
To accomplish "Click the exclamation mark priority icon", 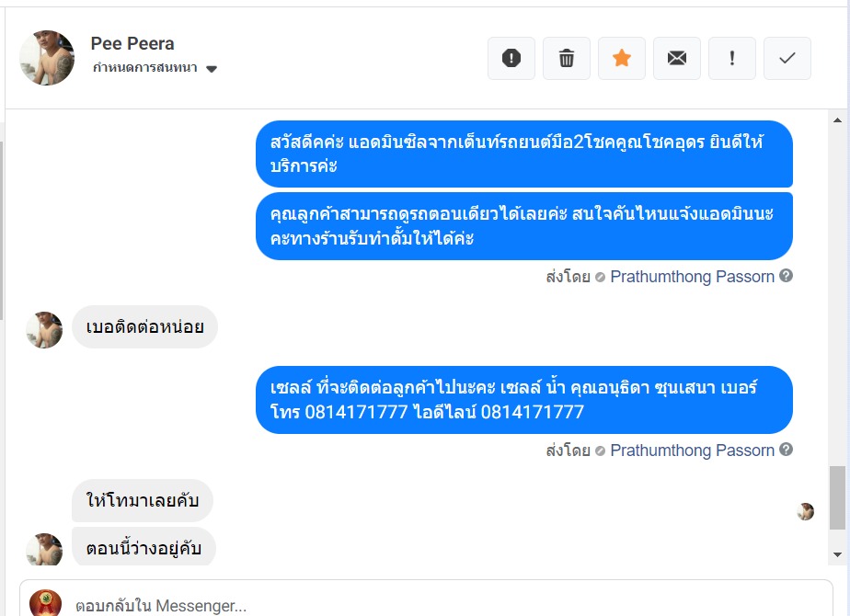I will (732, 59).
